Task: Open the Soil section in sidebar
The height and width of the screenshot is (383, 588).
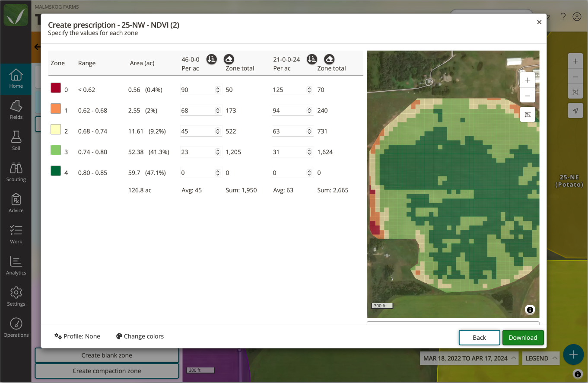Action: (x=16, y=141)
